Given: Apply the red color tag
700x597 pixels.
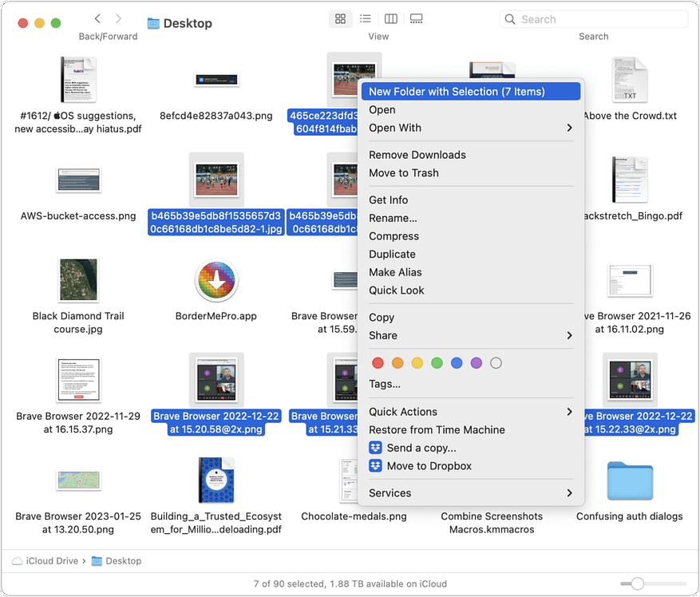Looking at the screenshot, I should pos(378,363).
